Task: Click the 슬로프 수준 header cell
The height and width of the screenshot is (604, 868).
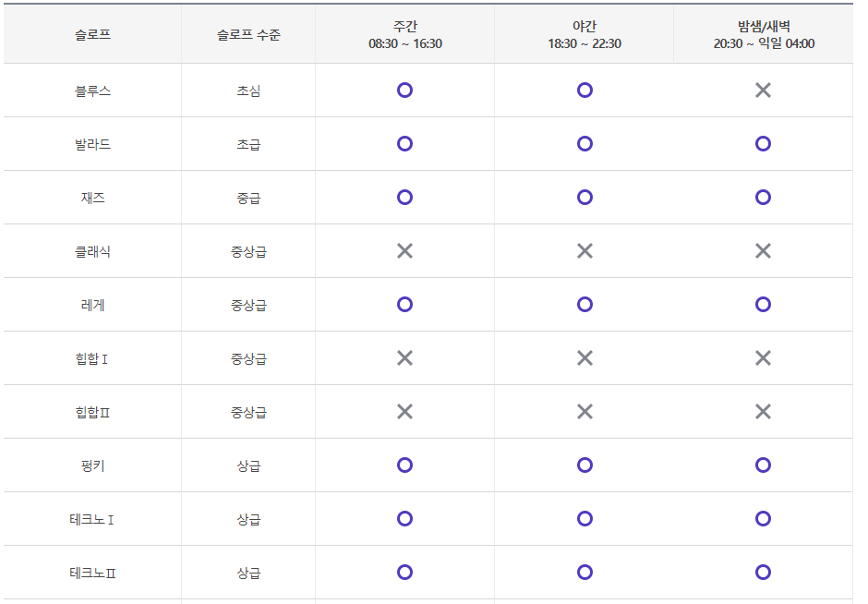Action: pos(248,35)
